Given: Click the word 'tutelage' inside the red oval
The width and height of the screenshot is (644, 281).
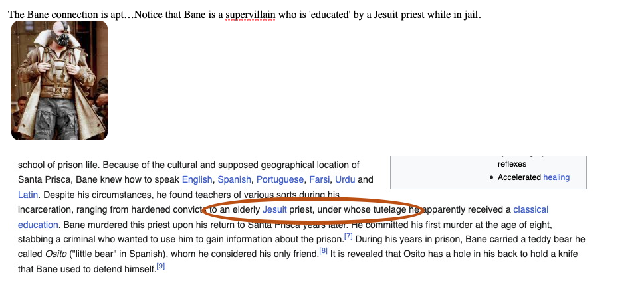Looking at the screenshot, I should pos(387,210).
